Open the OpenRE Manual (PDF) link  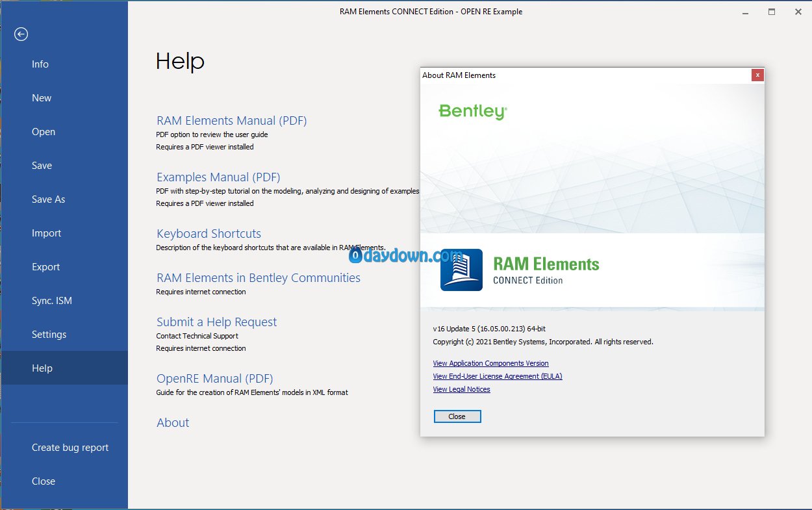(x=214, y=379)
